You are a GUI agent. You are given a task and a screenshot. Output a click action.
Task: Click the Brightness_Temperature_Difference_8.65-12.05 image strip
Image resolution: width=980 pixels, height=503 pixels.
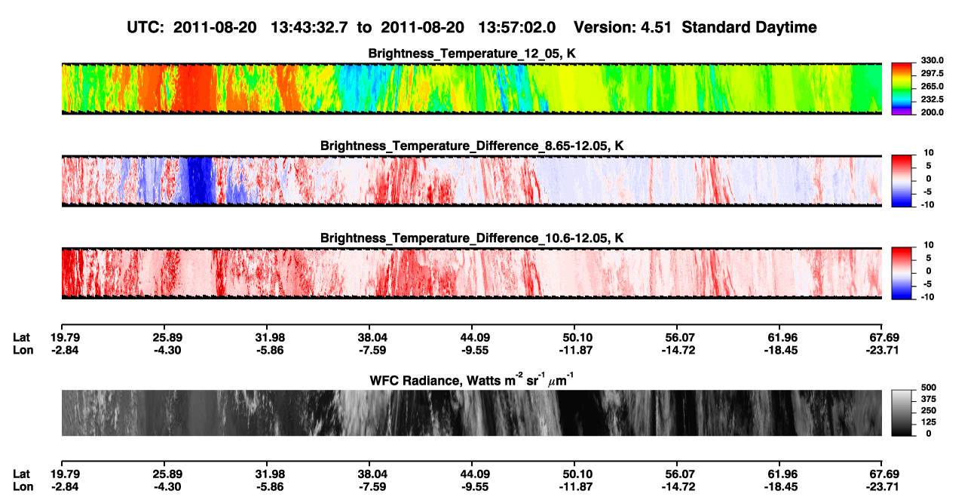pyautogui.click(x=471, y=180)
